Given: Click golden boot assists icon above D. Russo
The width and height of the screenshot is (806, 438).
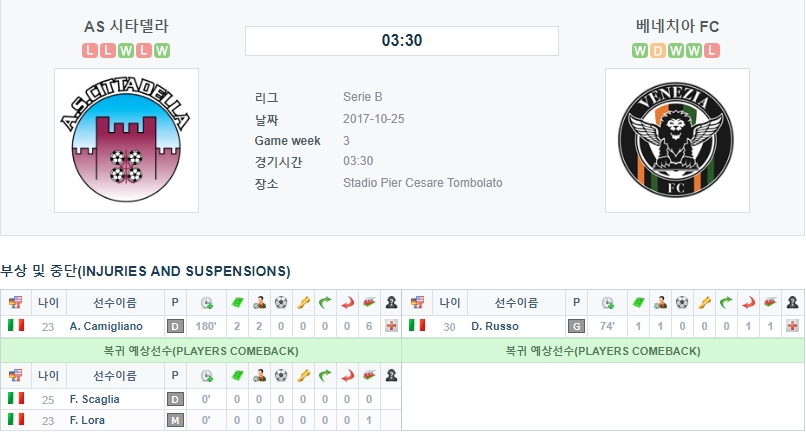Looking at the screenshot, I should [x=704, y=303].
